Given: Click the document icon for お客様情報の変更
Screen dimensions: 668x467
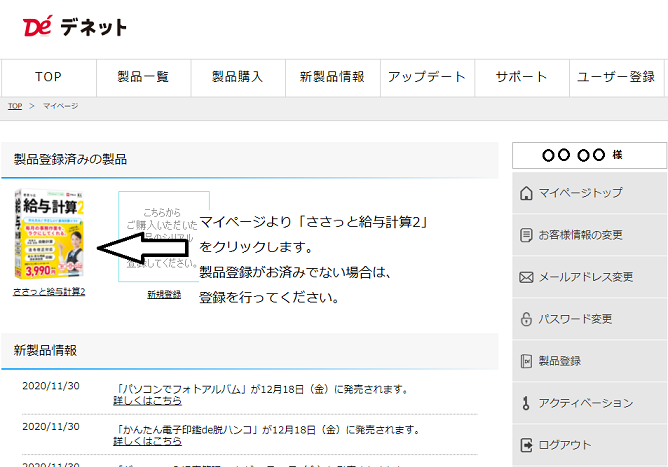Looking at the screenshot, I should pos(526,235).
